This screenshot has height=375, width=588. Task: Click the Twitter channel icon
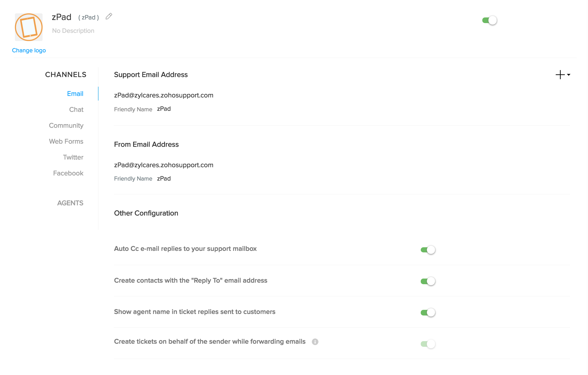[x=73, y=157]
